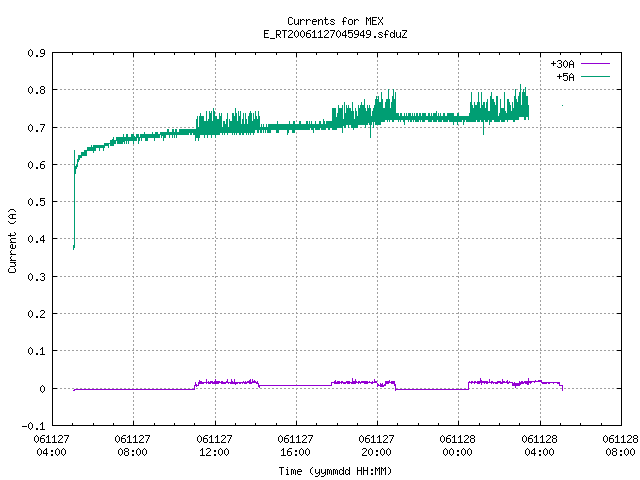Click y-axis tick value 0.6

(36, 165)
